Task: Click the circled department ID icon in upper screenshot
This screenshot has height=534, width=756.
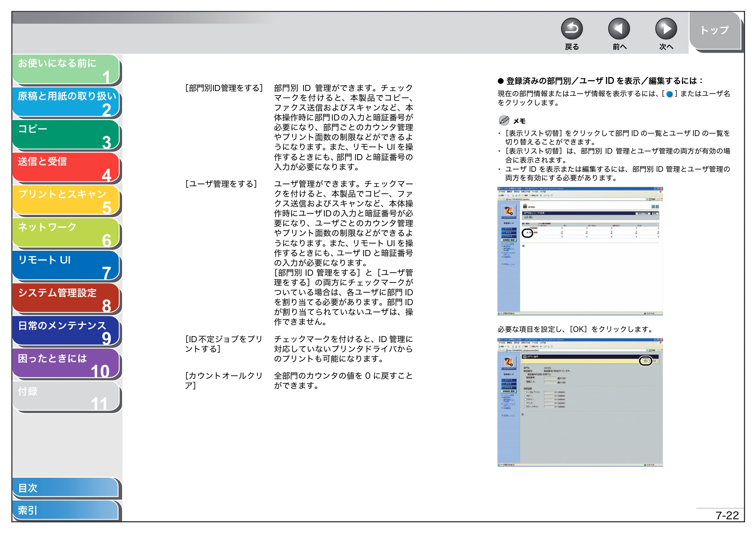Action: pos(527,233)
